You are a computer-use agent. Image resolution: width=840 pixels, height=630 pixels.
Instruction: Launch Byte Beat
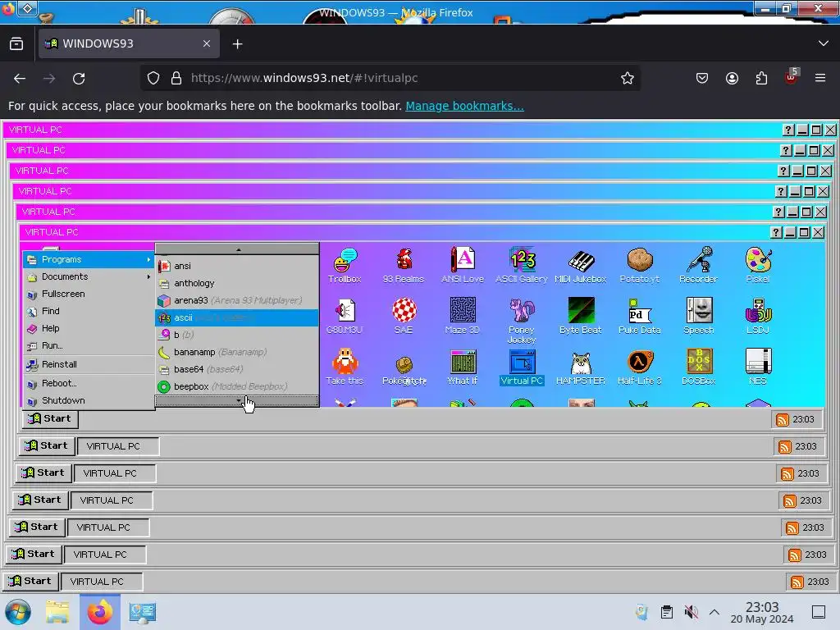[x=581, y=316]
